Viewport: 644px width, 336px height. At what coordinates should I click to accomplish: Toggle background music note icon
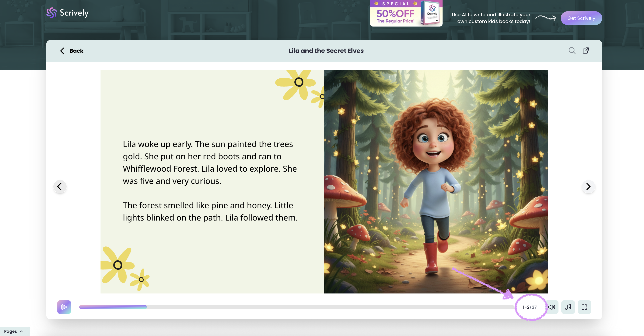point(568,307)
